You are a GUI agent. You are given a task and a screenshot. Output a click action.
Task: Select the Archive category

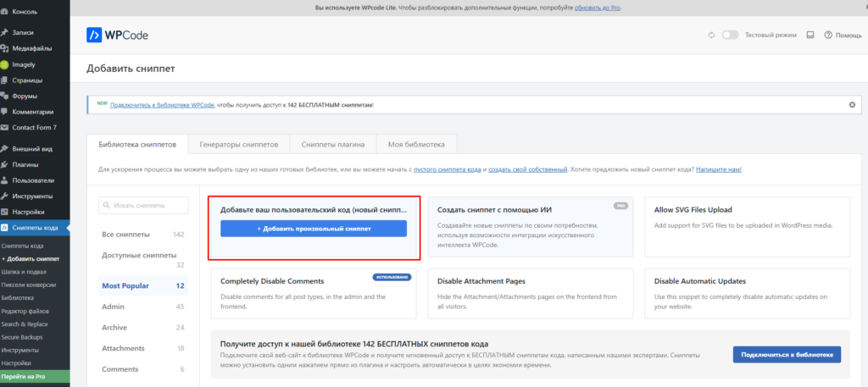tap(143, 327)
